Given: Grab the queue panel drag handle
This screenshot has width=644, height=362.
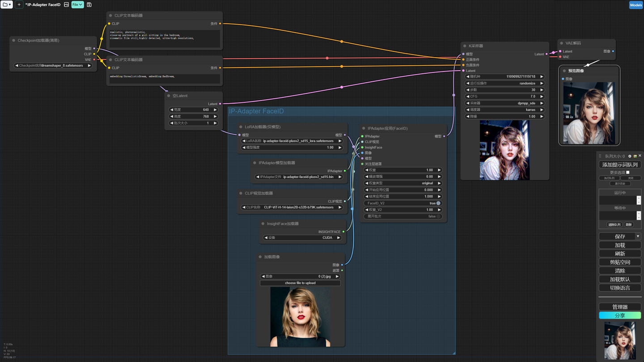Looking at the screenshot, I should point(601,156).
